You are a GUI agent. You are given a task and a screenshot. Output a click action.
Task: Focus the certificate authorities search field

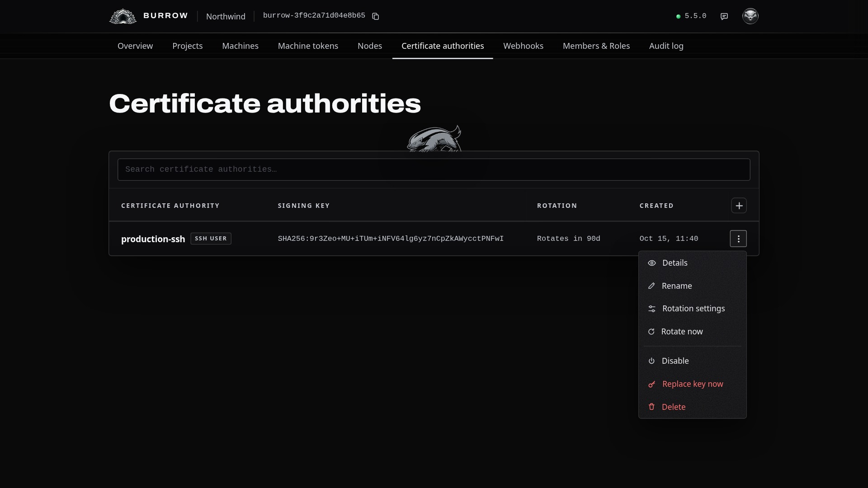434,169
